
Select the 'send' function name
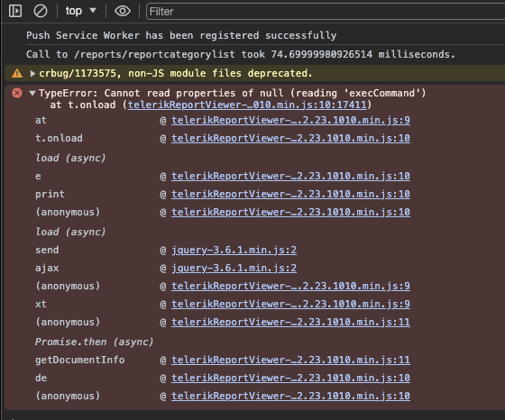pos(47,250)
